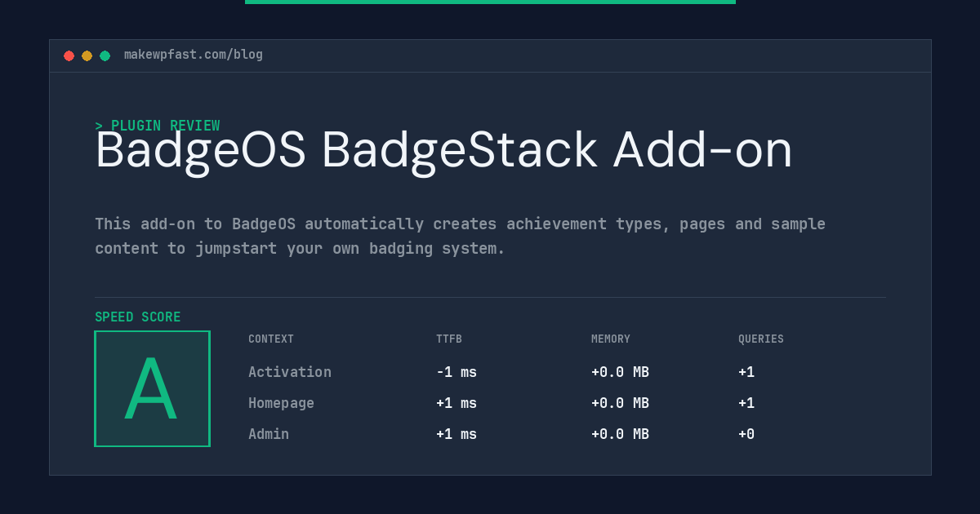Click the Admin TTFB value +1 ms
Viewport: 980px width, 514px height.
pyautogui.click(x=457, y=434)
